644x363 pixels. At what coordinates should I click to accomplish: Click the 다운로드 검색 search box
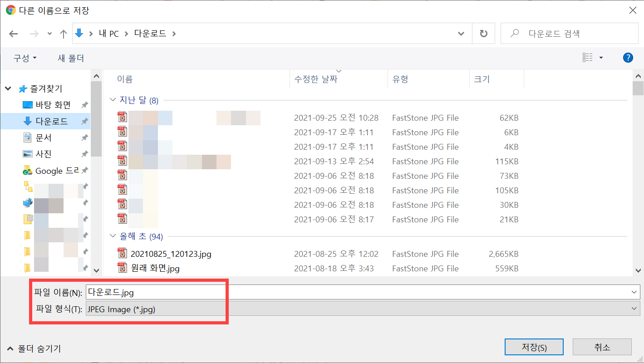(569, 34)
